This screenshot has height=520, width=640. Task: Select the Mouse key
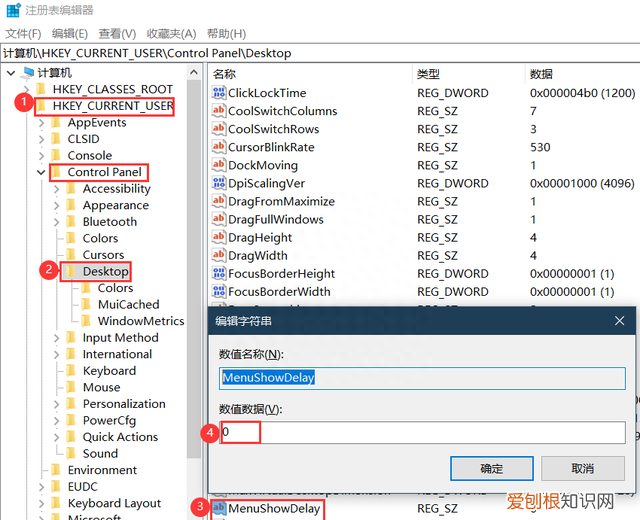coord(102,387)
